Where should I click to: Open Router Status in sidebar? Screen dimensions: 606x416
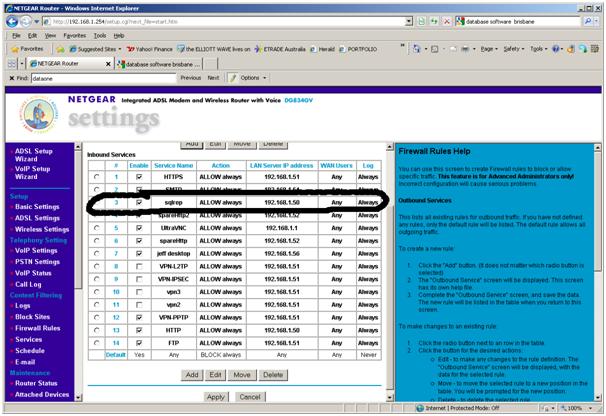36,383
